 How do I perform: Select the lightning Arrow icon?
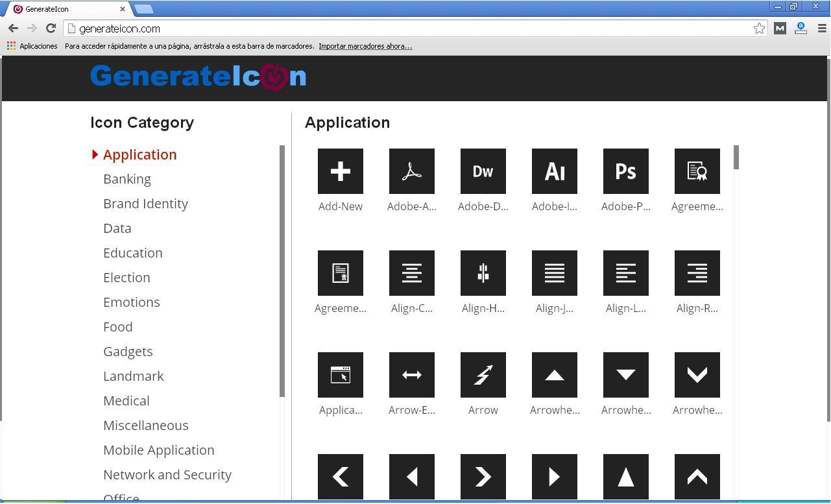pyautogui.click(x=483, y=375)
